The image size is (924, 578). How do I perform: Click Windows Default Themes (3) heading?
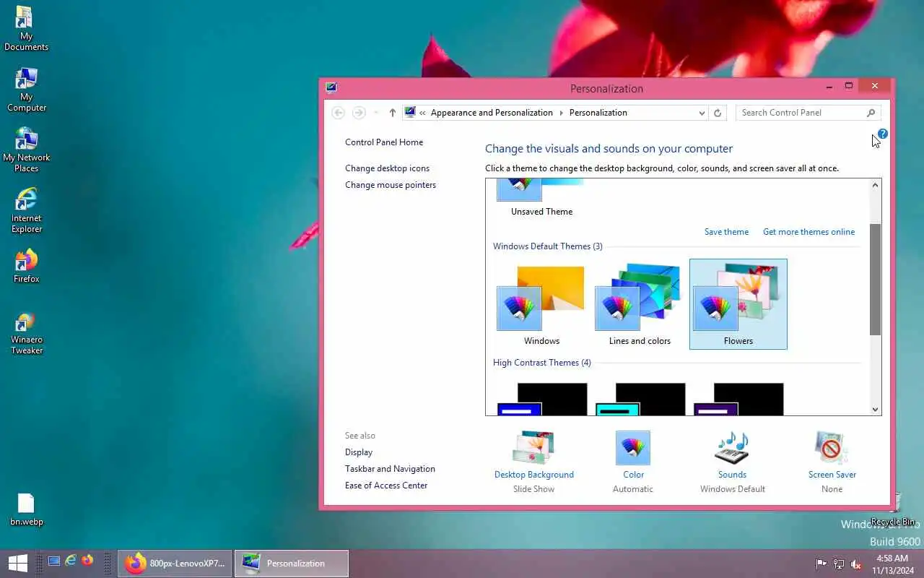[548, 246]
